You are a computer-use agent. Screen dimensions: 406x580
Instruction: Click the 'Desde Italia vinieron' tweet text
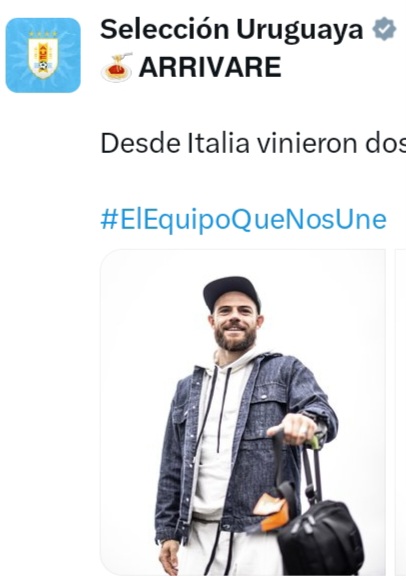[253, 144]
